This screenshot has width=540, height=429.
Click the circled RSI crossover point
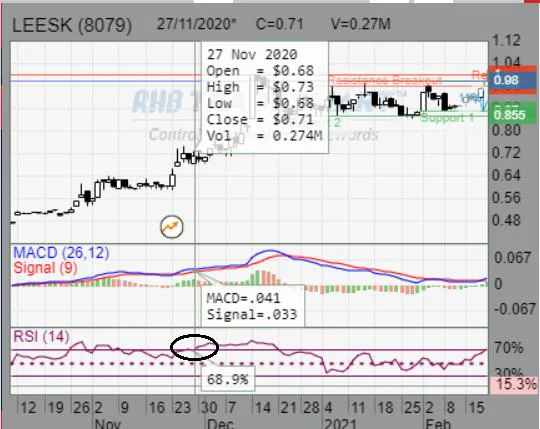tap(195, 347)
